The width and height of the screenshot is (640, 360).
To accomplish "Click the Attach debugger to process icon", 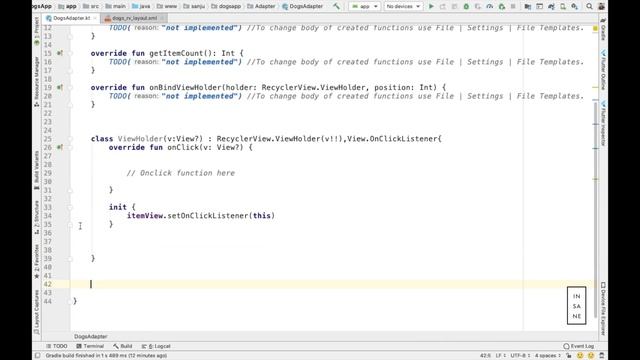I will click(502, 6).
